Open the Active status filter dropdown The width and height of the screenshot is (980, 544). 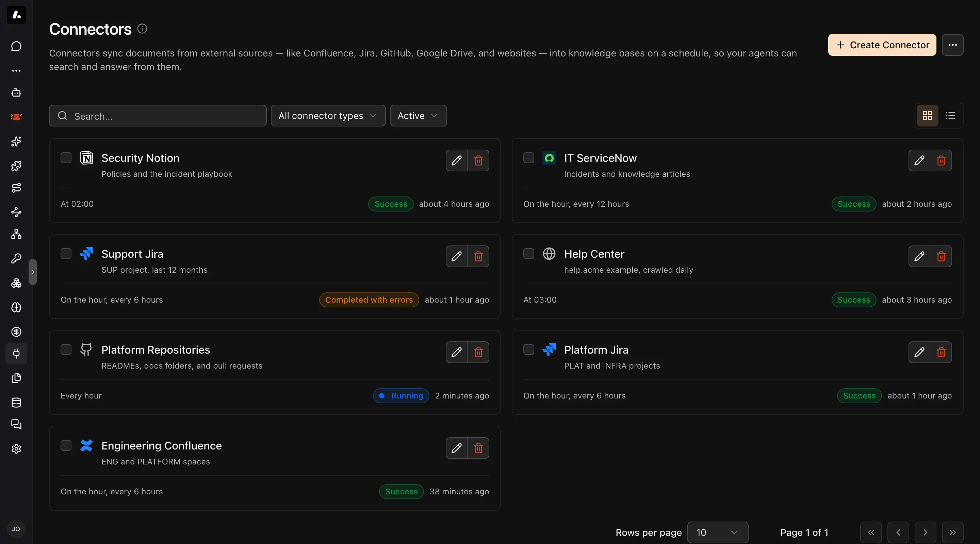pos(418,116)
